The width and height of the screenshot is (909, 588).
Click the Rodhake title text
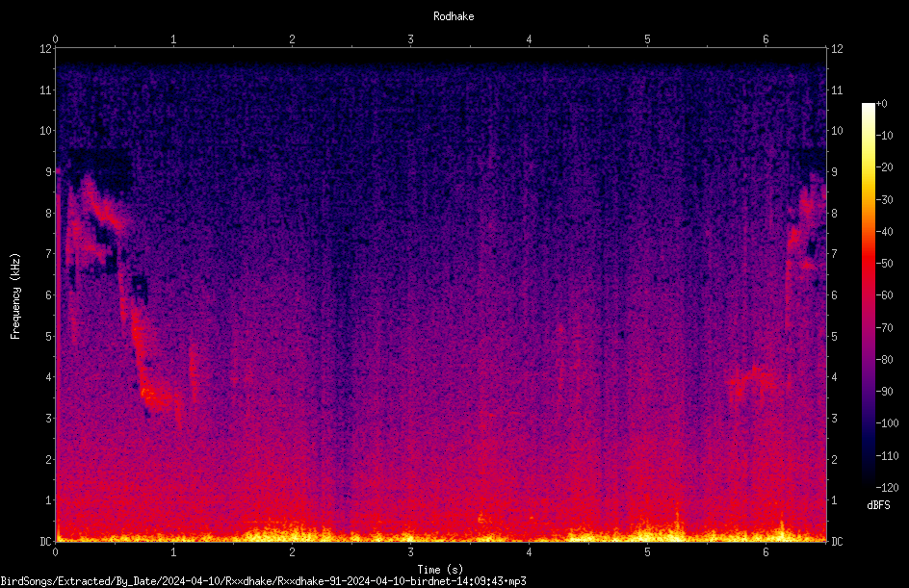[x=454, y=16]
